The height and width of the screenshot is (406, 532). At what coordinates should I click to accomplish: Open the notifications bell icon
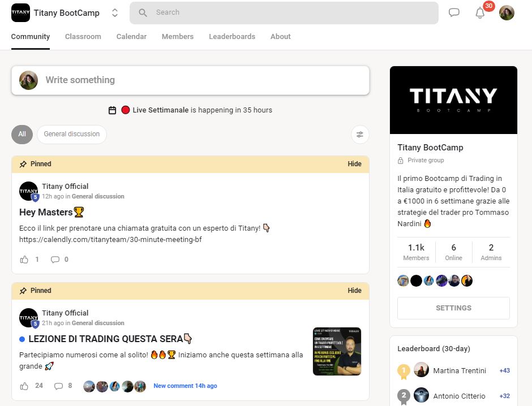pyautogui.click(x=480, y=13)
